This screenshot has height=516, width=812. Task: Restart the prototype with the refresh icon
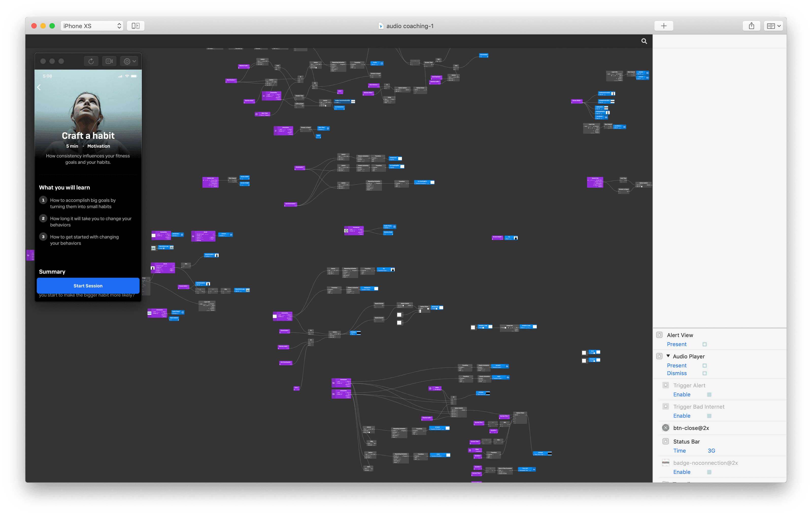[x=91, y=61]
